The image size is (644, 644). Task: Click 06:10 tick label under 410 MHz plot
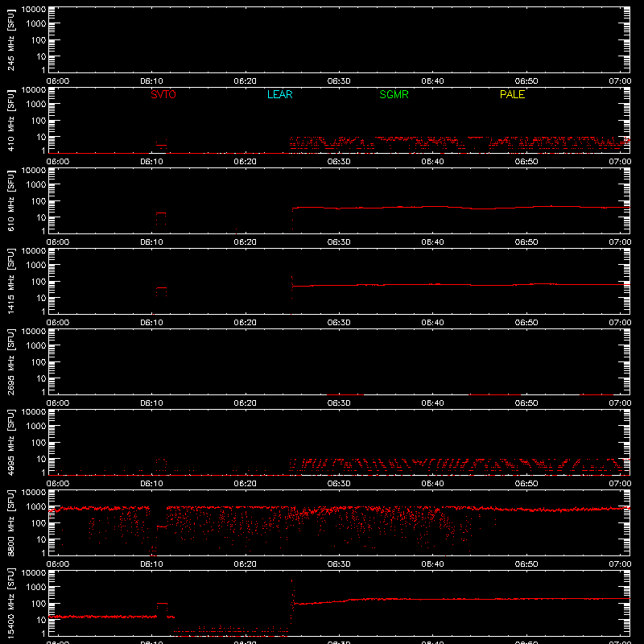(x=151, y=162)
